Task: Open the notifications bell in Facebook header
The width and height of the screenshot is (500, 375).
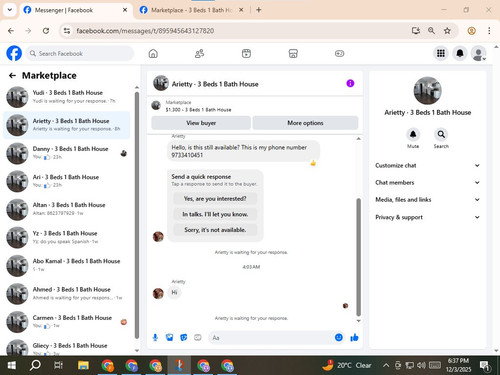Action: tap(460, 53)
